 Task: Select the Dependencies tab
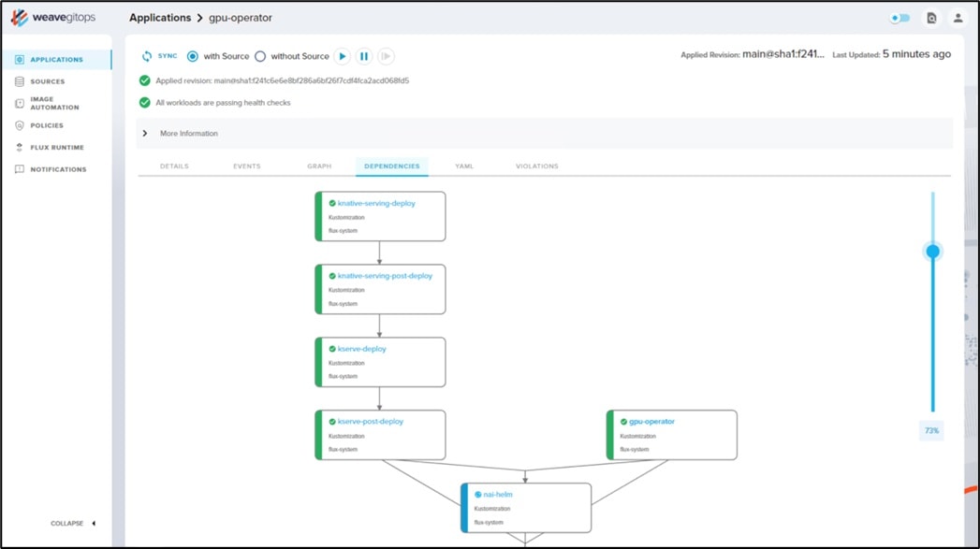click(x=392, y=166)
